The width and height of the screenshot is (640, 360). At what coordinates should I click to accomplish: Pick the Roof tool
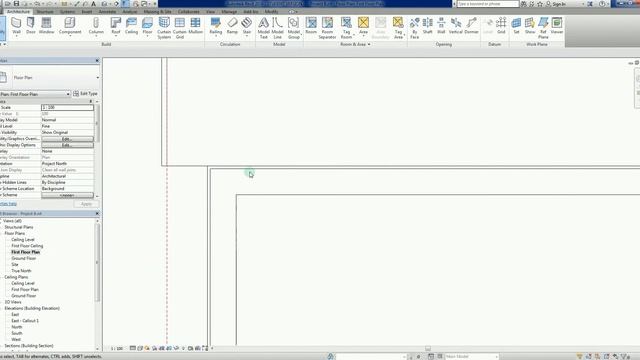116,26
